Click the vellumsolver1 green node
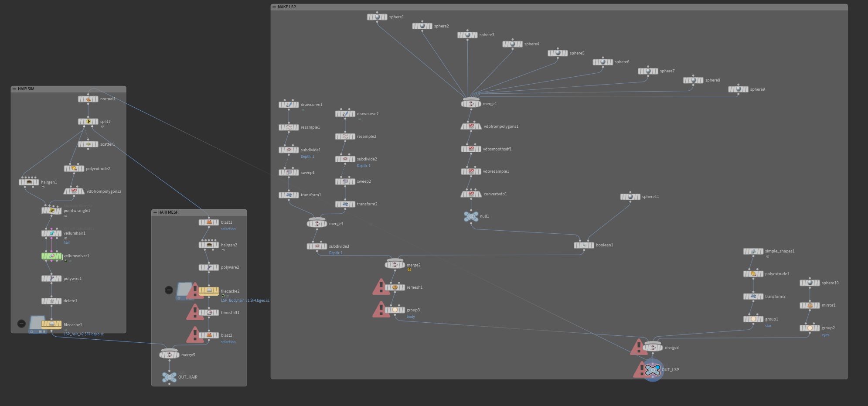 tap(51, 256)
